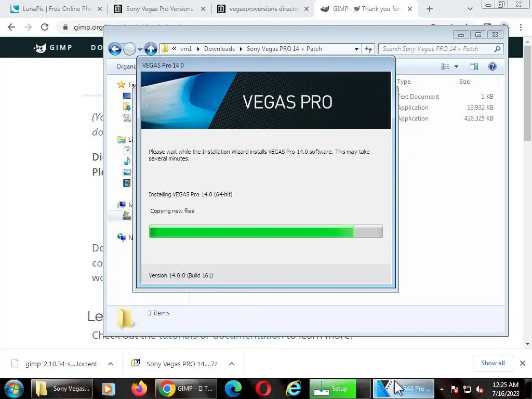Go back in Explorer window
The image size is (532, 399).
115,49
